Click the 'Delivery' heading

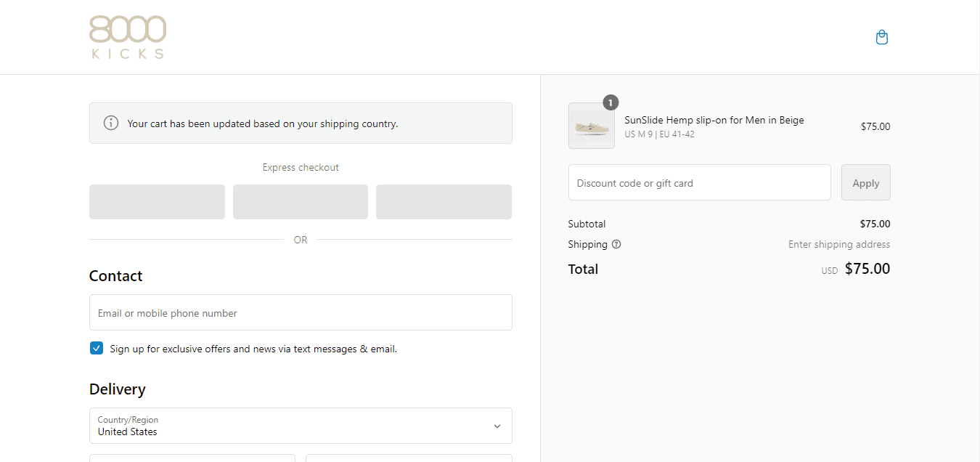point(117,389)
